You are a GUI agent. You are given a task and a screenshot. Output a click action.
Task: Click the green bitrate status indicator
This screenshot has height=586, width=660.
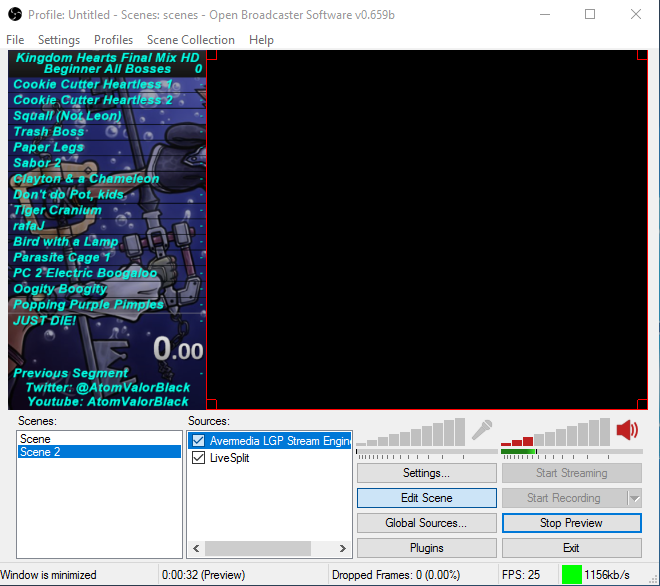click(572, 575)
